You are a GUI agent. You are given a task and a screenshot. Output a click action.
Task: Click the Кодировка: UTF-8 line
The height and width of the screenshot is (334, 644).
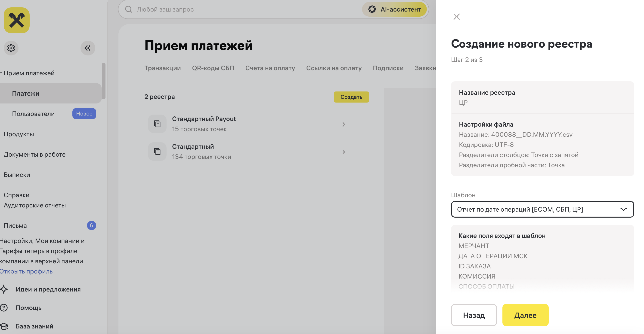point(486,145)
